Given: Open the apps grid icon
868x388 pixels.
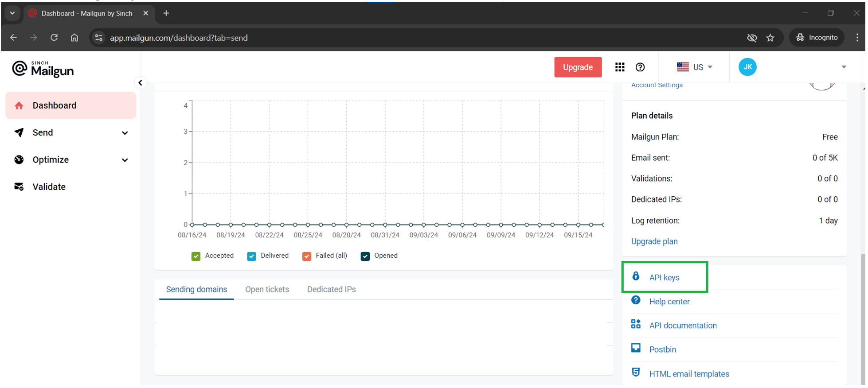Looking at the screenshot, I should 620,67.
